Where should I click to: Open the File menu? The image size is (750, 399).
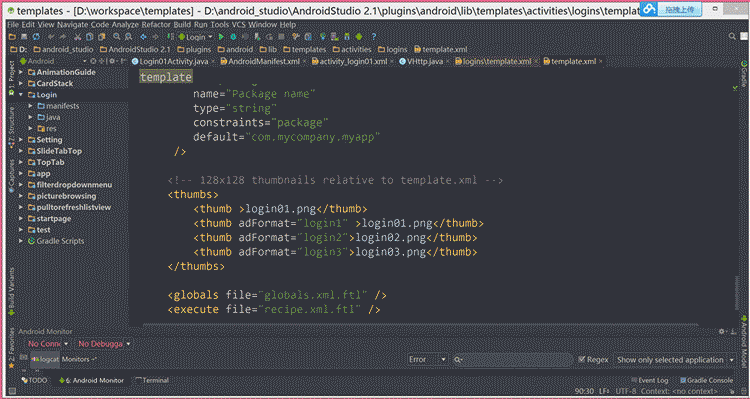pos(13,24)
